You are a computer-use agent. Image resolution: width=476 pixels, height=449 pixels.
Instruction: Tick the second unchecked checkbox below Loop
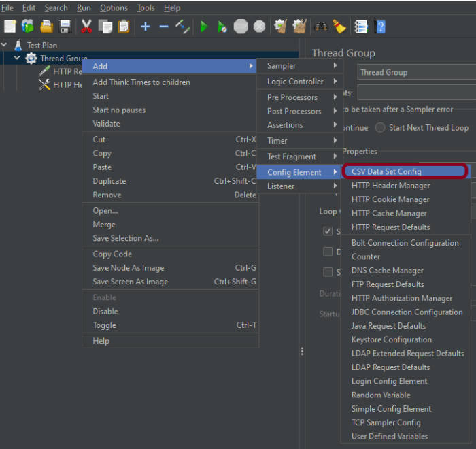point(328,272)
